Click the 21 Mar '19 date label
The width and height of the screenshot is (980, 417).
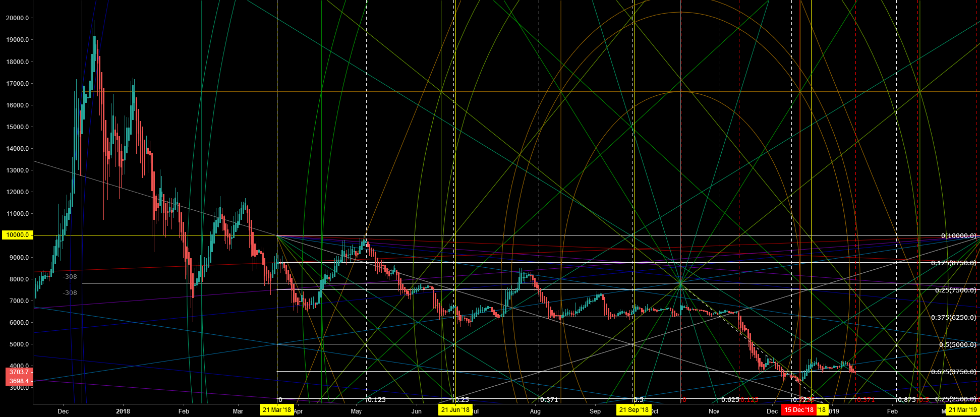tap(962, 410)
